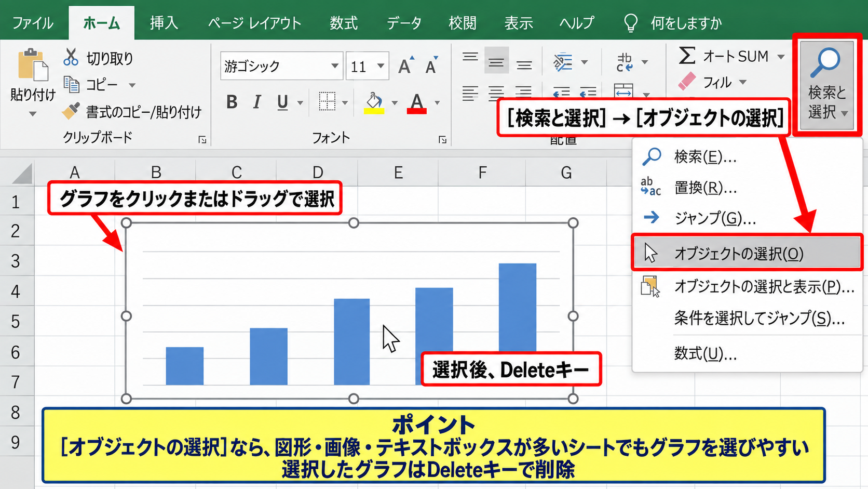
Task: Toggle middle vertical alignment
Action: (496, 61)
